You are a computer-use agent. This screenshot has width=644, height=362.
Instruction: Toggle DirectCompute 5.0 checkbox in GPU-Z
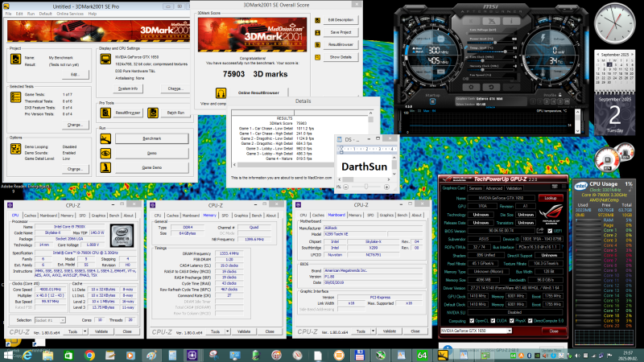point(530,320)
